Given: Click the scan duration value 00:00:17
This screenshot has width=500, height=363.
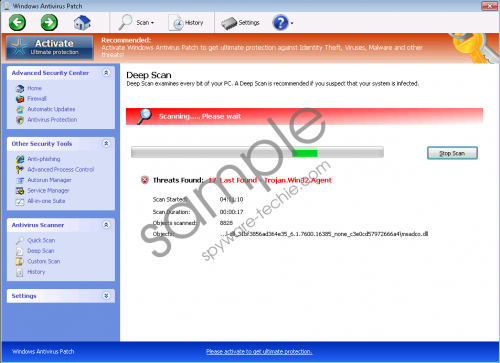Looking at the screenshot, I should [231, 212].
